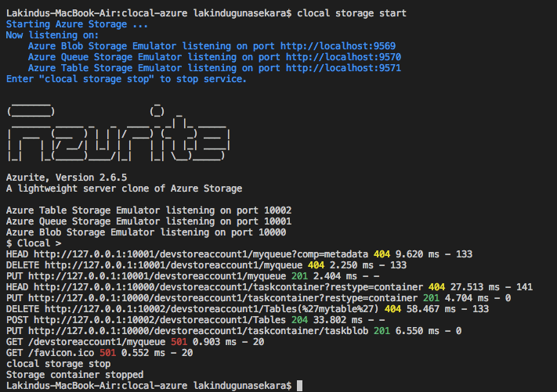Click the '$ Clocal >' prompt line
This screenshot has height=392, width=557.
(x=34, y=243)
